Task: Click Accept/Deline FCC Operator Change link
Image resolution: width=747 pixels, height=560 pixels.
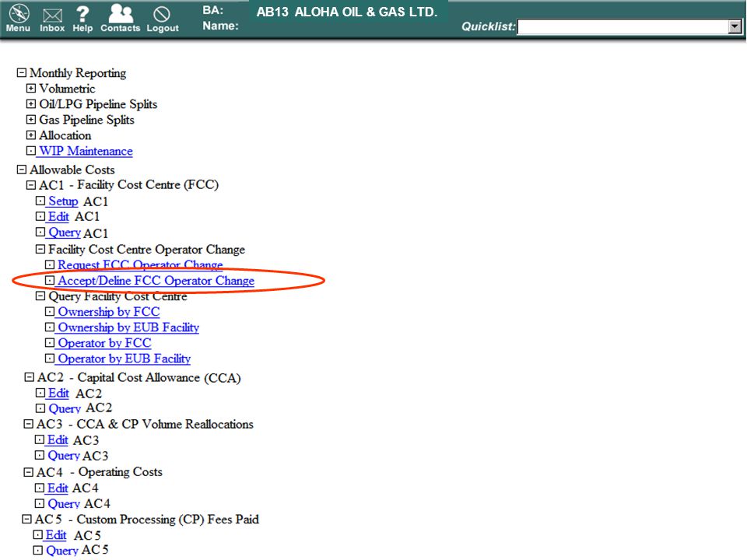Action: pyautogui.click(x=156, y=281)
